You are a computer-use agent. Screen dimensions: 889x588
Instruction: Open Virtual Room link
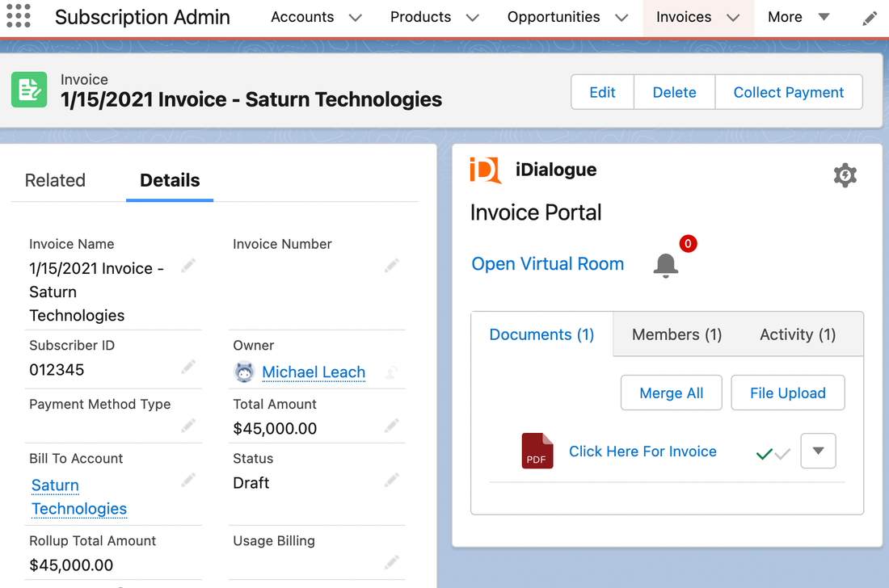[548, 264]
